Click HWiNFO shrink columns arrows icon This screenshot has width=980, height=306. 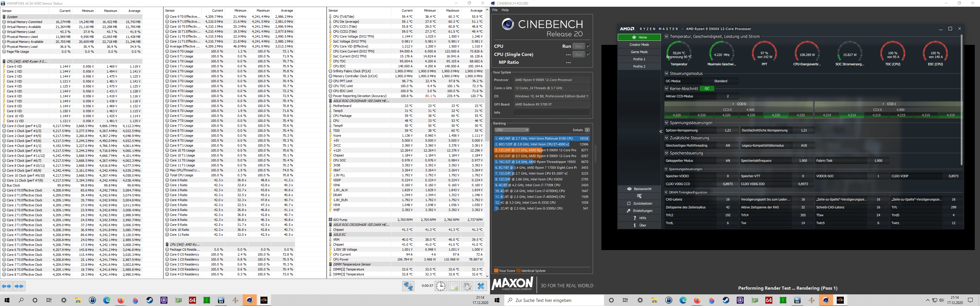19,286
